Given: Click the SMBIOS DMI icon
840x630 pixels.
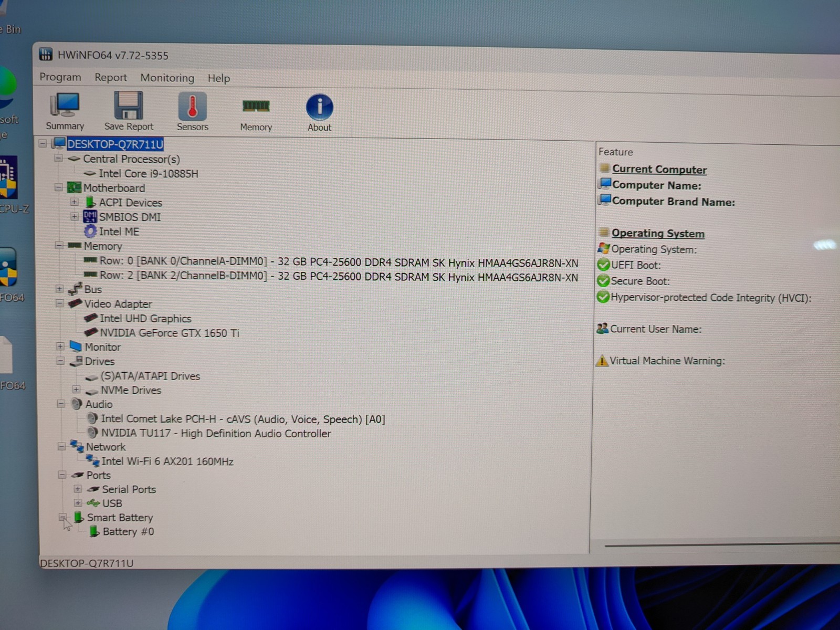Looking at the screenshot, I should tap(90, 216).
